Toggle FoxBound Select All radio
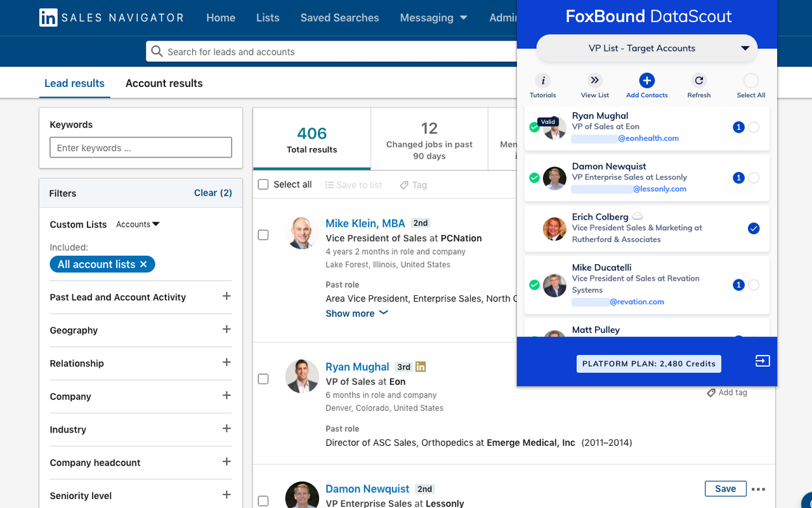This screenshot has height=508, width=812. click(751, 81)
